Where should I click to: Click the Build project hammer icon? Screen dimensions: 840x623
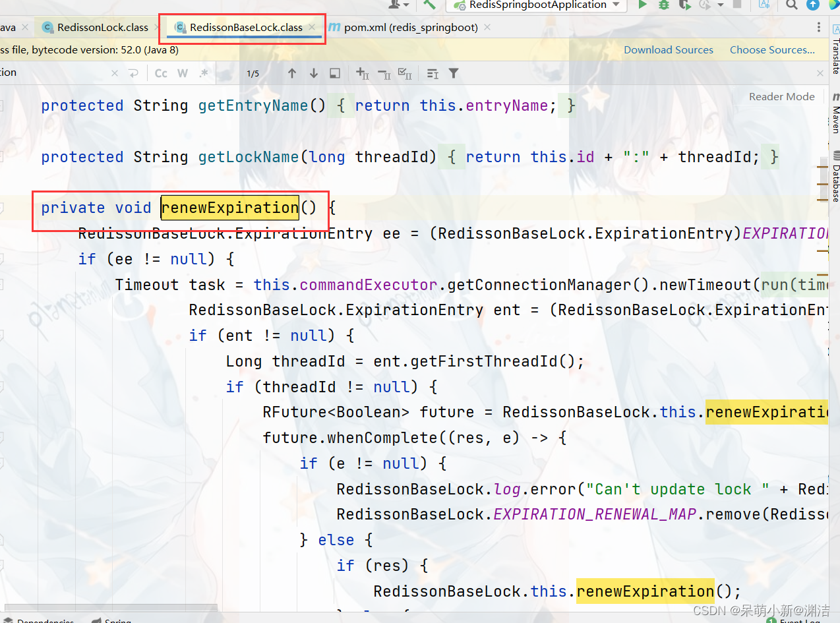(x=429, y=4)
